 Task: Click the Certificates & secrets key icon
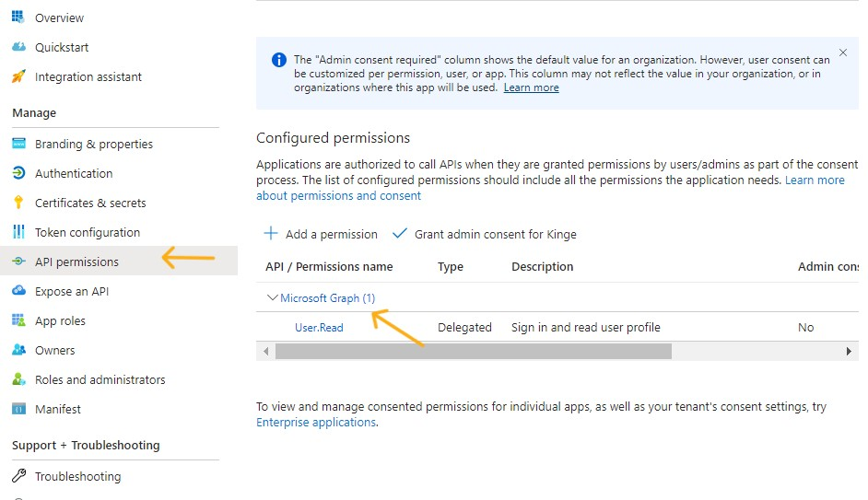(18, 203)
